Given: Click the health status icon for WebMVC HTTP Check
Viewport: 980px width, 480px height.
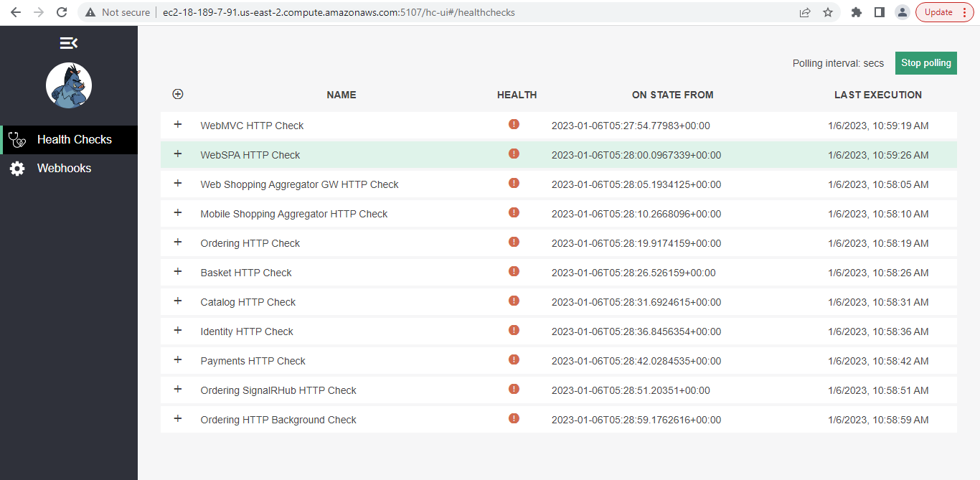Looking at the screenshot, I should pos(514,123).
